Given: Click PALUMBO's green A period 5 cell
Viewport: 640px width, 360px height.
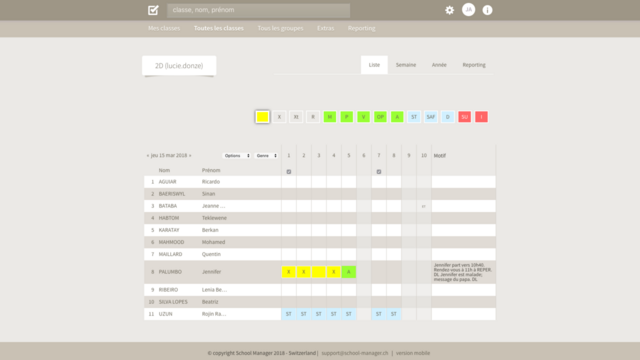Looking at the screenshot, I should (349, 272).
